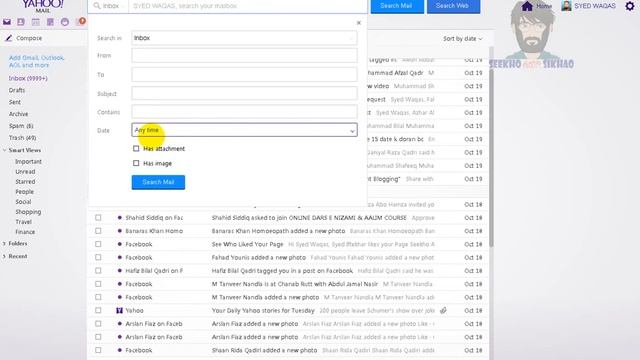Click the SYED WAQAS profile avatar
Screen dimensions: 640x360
click(566, 6)
